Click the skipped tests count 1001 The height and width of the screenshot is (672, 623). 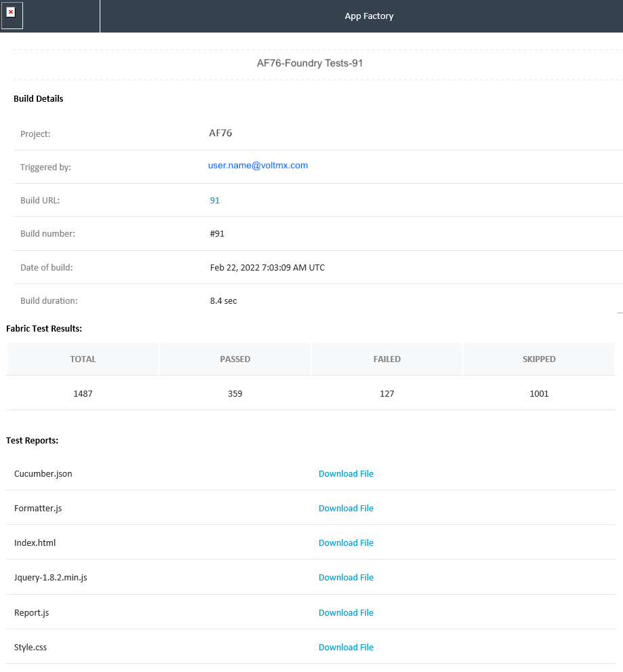pyautogui.click(x=539, y=394)
